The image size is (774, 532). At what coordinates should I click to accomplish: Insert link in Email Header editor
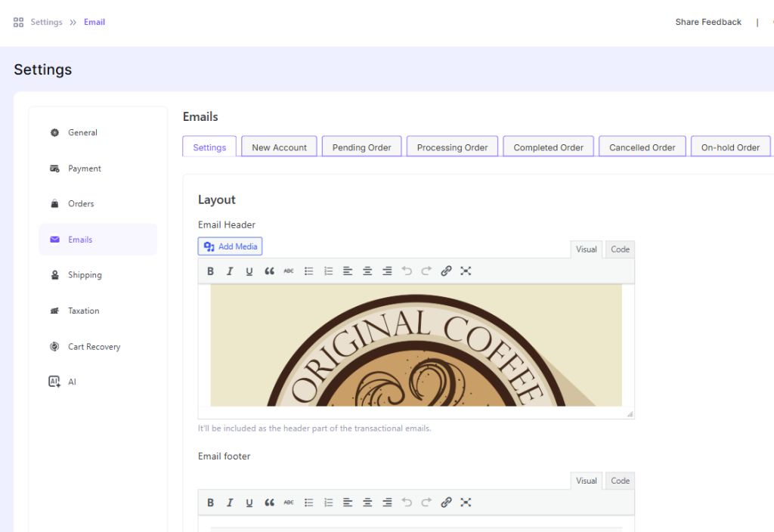point(446,271)
